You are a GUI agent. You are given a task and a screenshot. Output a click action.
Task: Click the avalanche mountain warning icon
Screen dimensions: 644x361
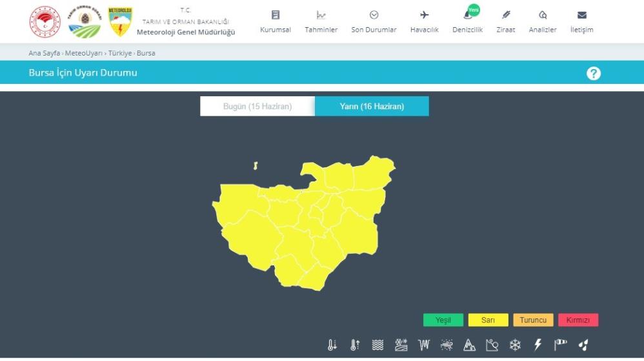pyautogui.click(x=469, y=346)
